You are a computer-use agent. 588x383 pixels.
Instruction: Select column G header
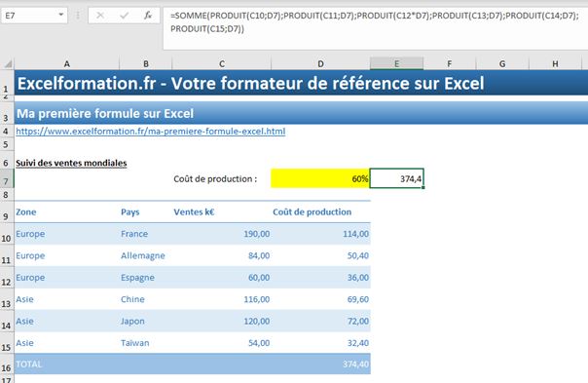(x=502, y=64)
